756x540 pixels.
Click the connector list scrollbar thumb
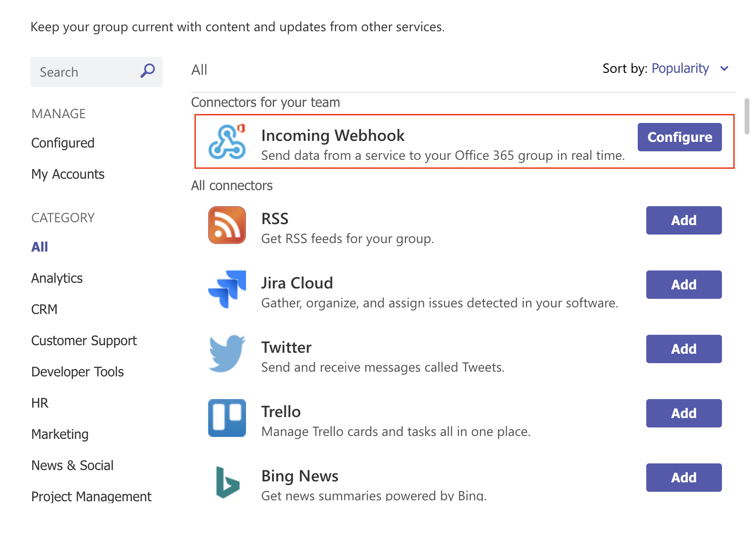[x=747, y=116]
